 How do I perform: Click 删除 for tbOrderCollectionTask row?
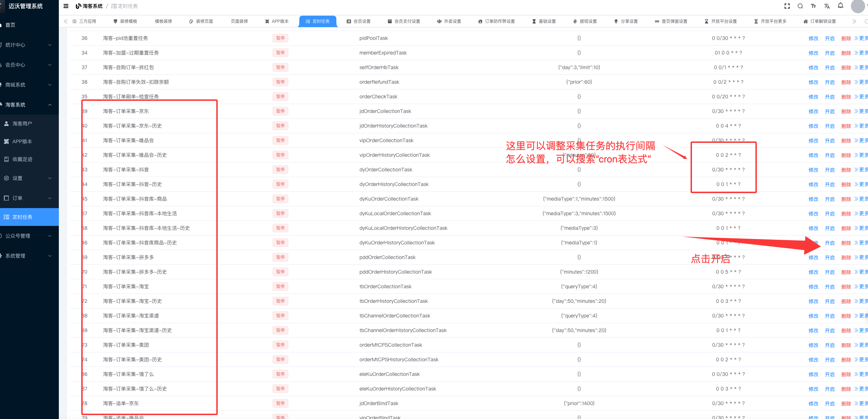846,287
